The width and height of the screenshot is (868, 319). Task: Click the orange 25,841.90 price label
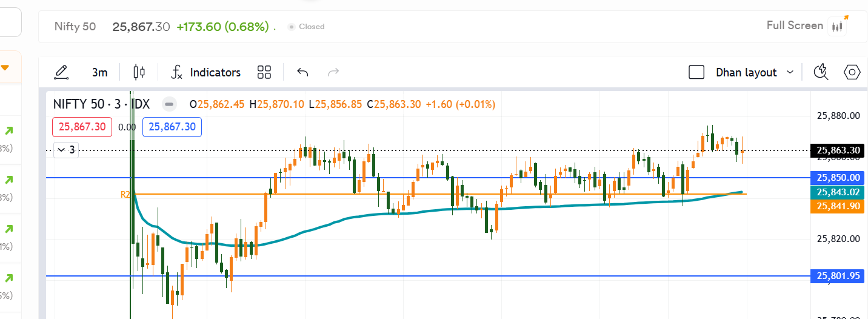[838, 206]
